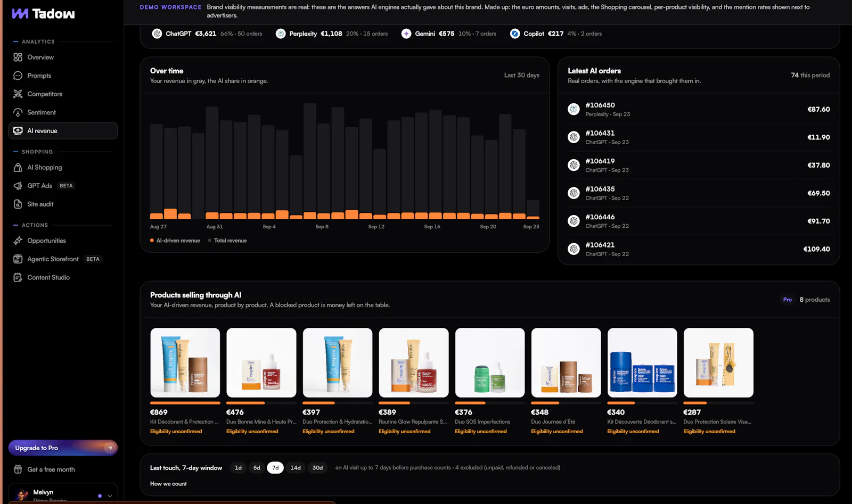Open the Site audit page
This screenshot has width=852, height=504.
[63, 204]
